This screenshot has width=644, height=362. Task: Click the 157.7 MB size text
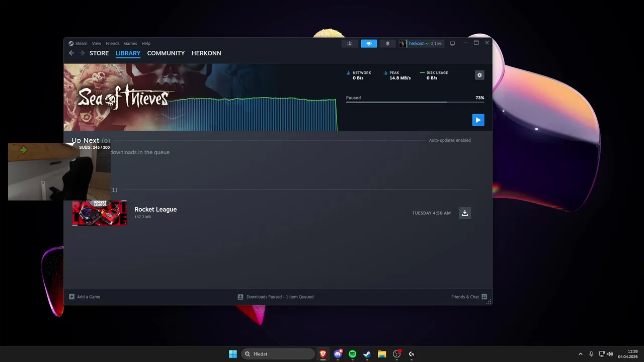coord(142,217)
